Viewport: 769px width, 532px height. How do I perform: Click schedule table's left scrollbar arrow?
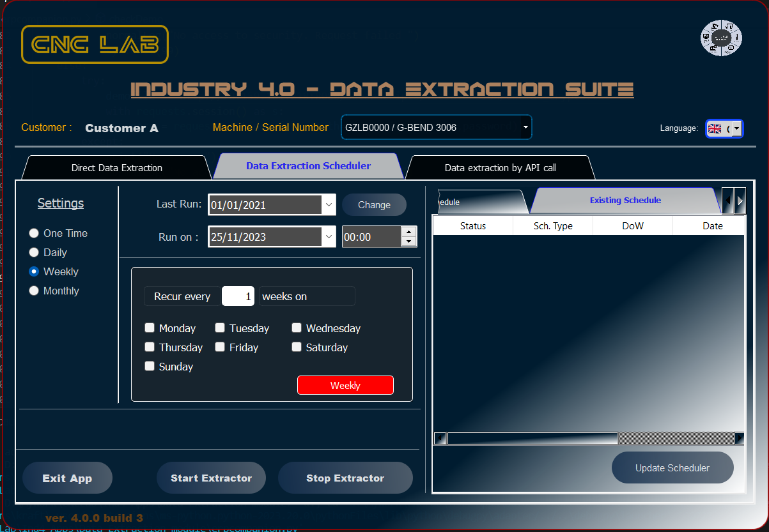tap(440, 438)
